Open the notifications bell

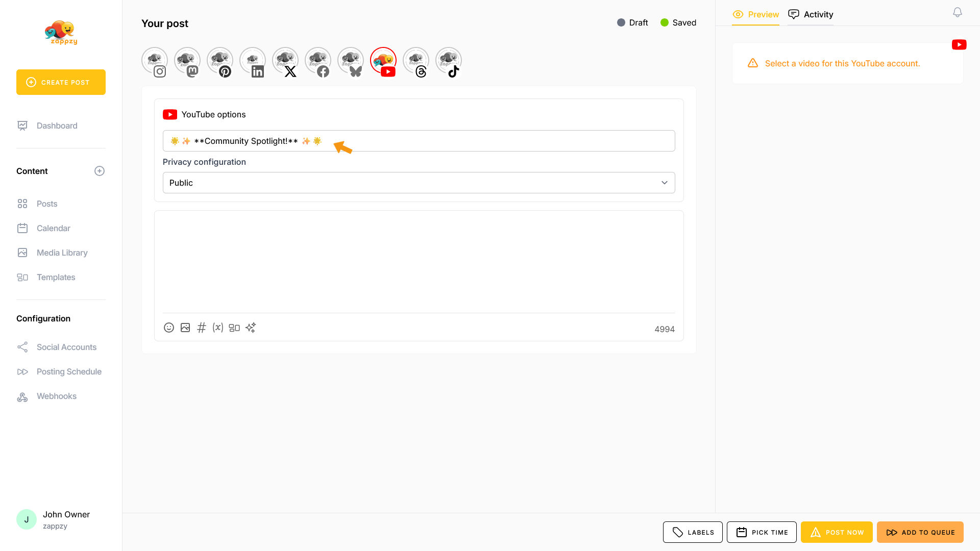click(958, 12)
